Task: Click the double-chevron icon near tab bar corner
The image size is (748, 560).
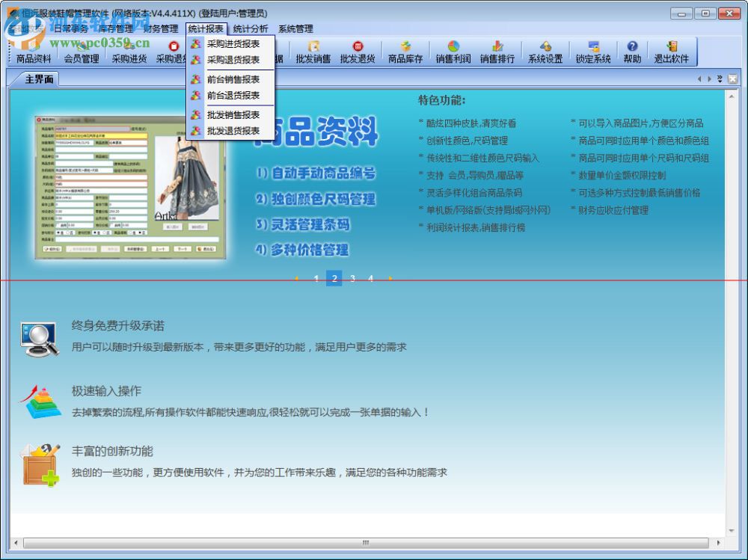Action: pos(720,78)
